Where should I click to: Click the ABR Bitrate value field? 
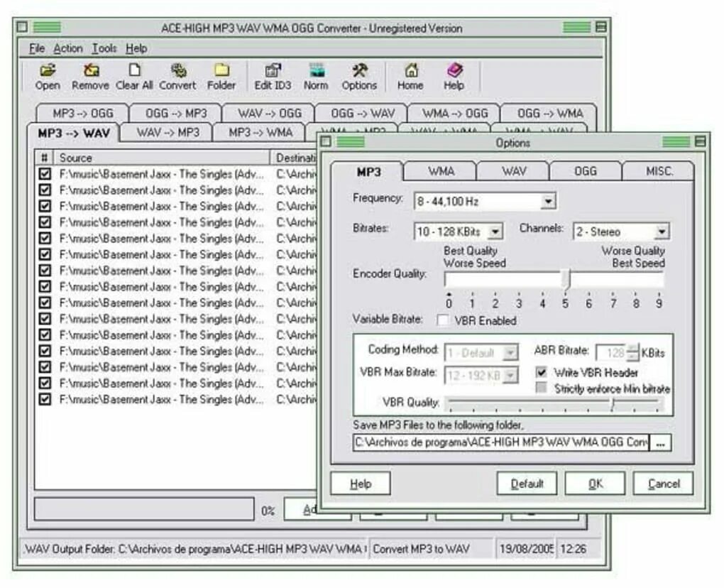pos(612,353)
